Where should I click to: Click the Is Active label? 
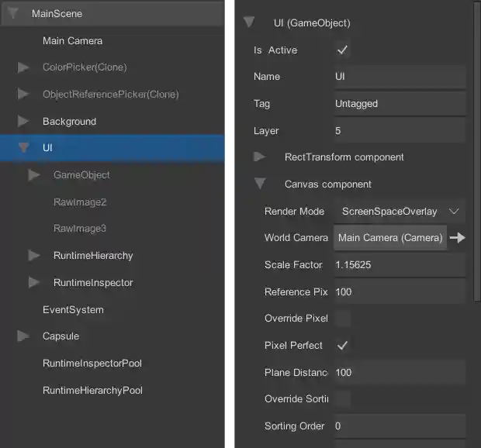pyautogui.click(x=275, y=50)
